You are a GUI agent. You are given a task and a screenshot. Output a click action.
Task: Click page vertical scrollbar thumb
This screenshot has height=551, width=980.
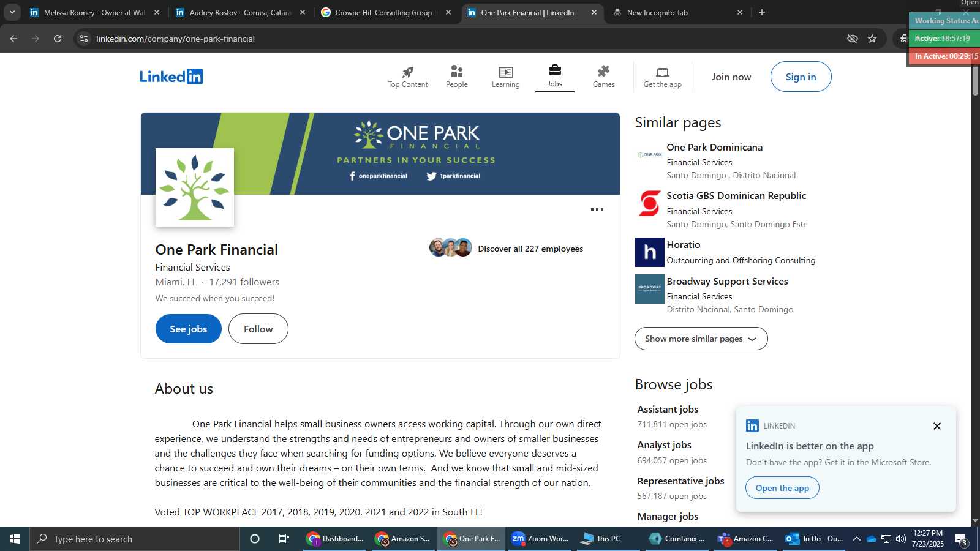975,78
